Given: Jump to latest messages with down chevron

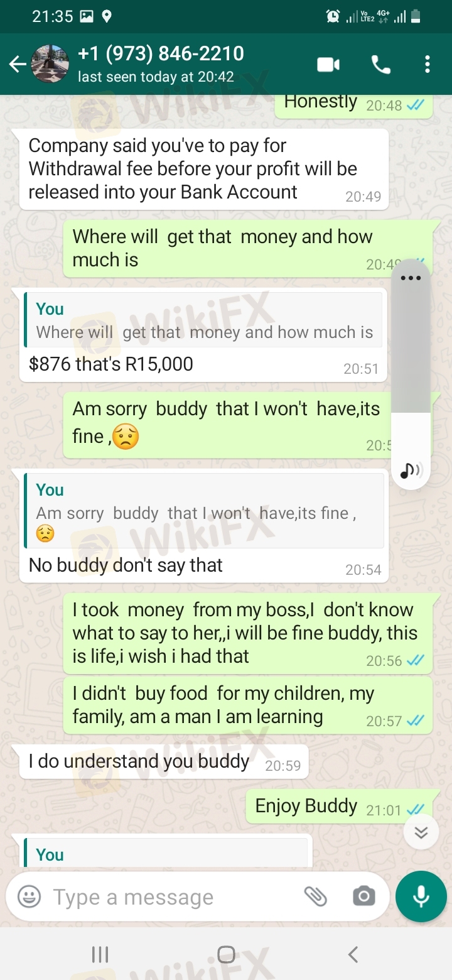Looking at the screenshot, I should click(421, 832).
